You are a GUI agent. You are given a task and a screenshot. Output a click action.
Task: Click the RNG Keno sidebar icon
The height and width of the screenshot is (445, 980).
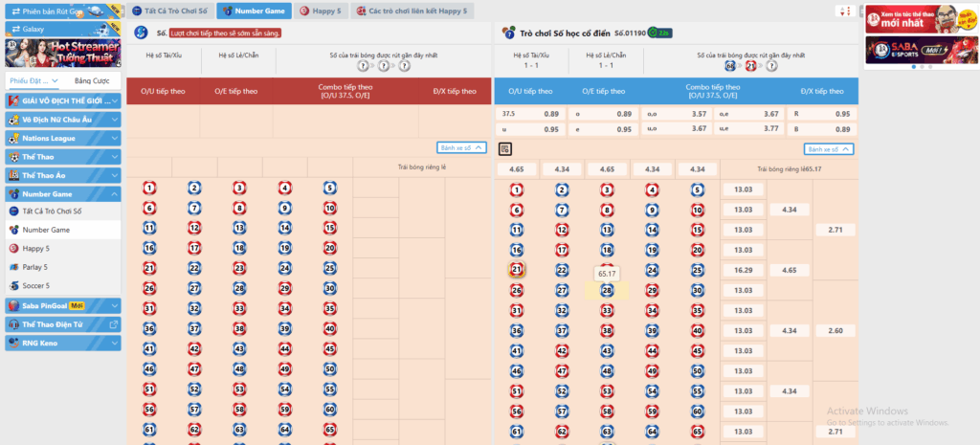pos(13,344)
